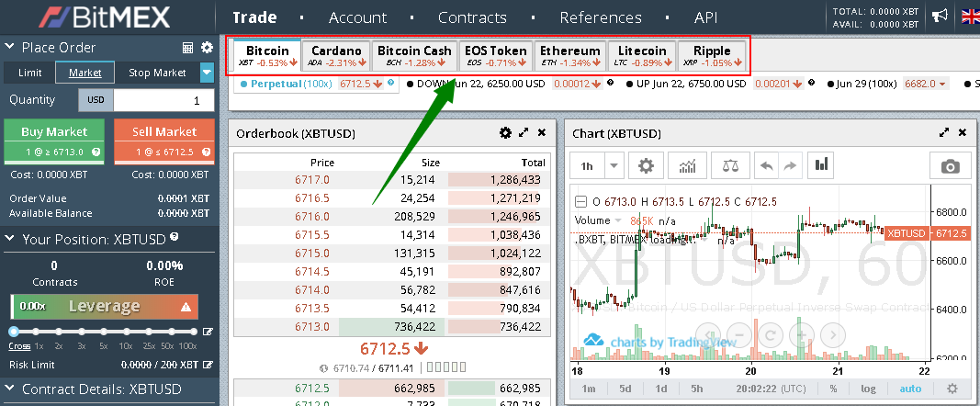Take a chart snapshot with camera icon

coord(950,166)
